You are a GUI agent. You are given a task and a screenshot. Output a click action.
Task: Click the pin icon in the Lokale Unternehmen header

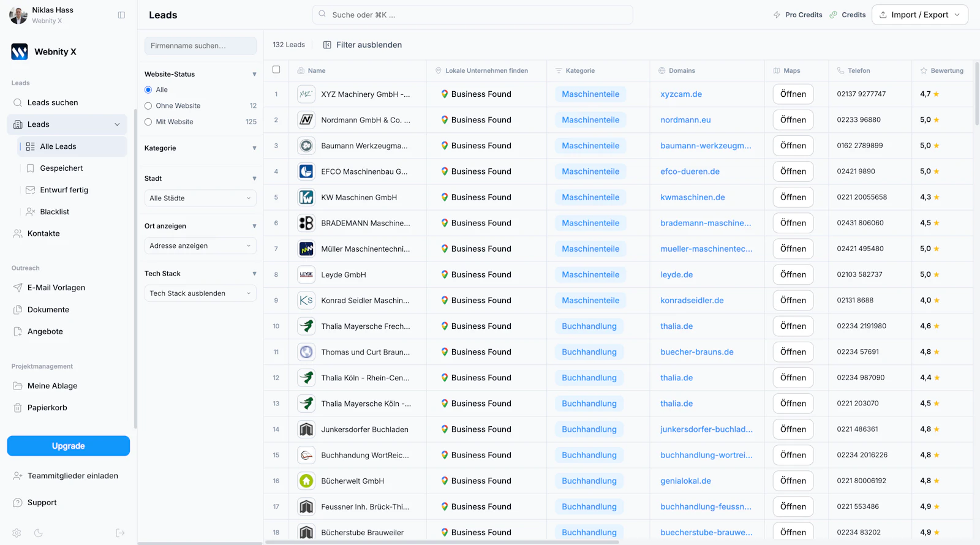439,71
